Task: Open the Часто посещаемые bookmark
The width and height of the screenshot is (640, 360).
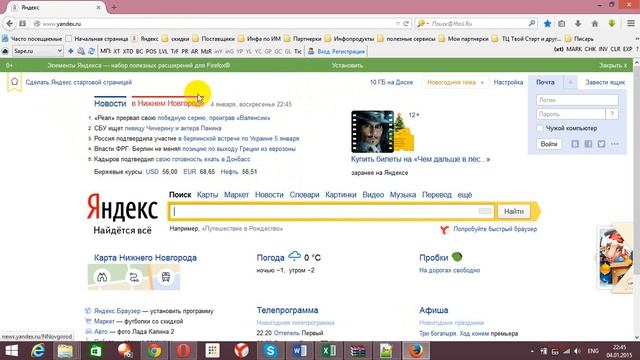Action: click(x=32, y=39)
